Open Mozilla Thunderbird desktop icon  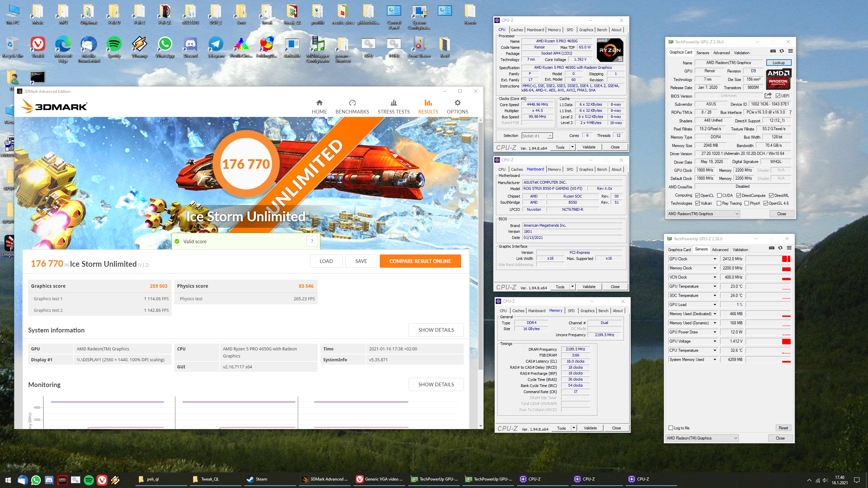(88, 49)
